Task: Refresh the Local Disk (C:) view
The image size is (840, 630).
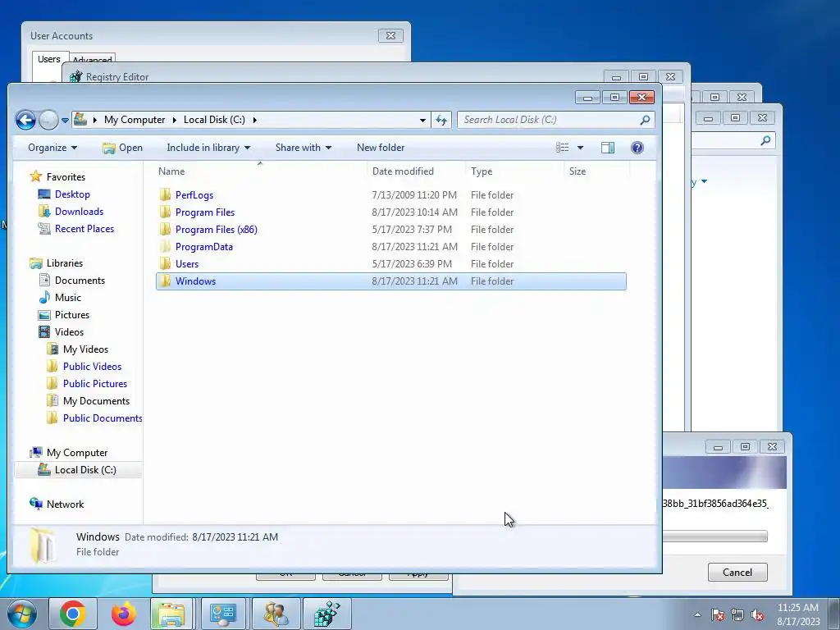Action: tap(441, 120)
